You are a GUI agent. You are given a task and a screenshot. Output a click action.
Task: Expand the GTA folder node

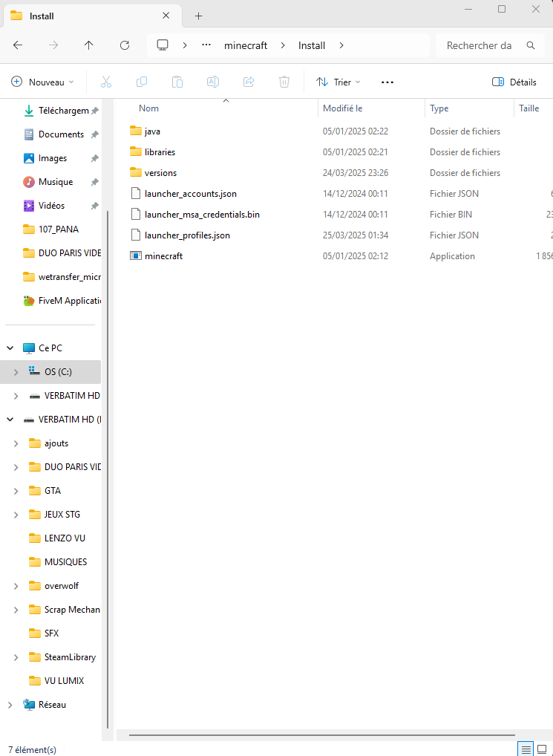coord(16,491)
